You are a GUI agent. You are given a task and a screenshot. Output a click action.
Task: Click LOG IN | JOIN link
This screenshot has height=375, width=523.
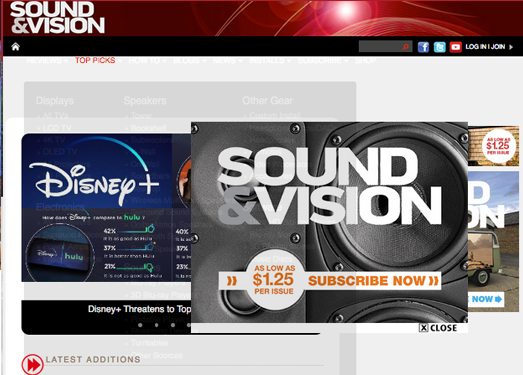pyautogui.click(x=485, y=47)
